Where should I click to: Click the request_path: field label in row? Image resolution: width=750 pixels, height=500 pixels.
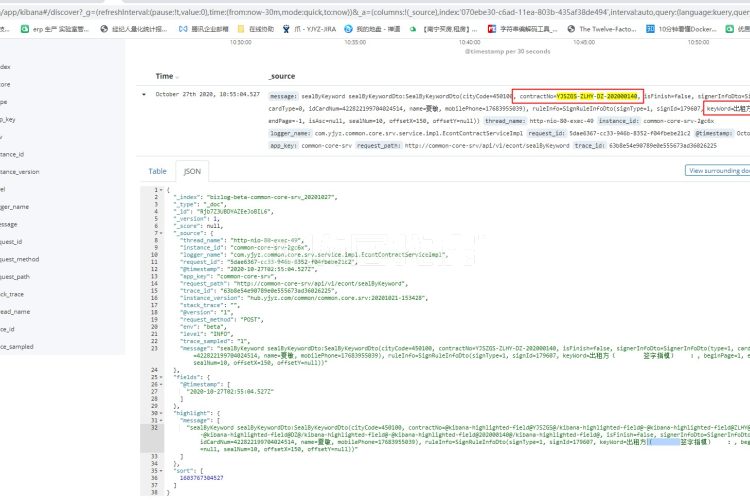(x=378, y=146)
